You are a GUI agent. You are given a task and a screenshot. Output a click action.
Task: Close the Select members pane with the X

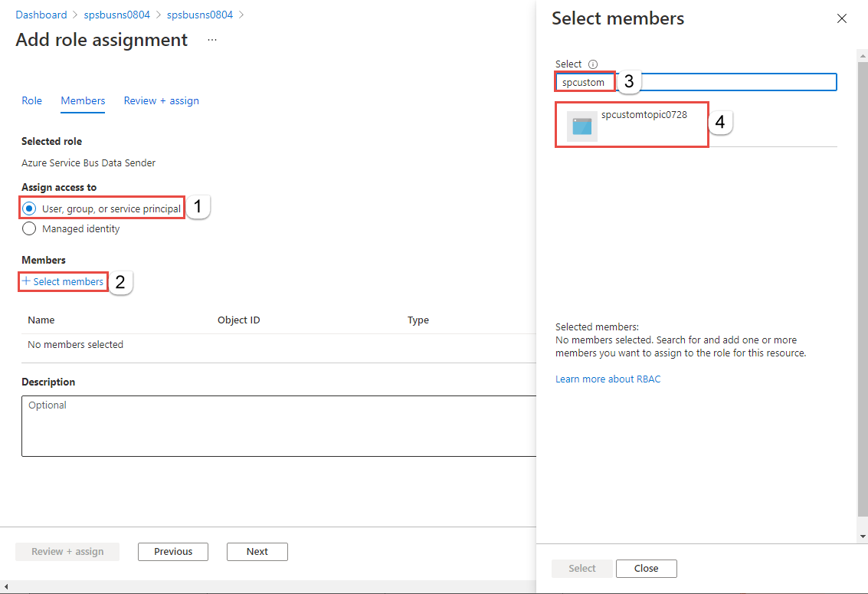(x=842, y=18)
